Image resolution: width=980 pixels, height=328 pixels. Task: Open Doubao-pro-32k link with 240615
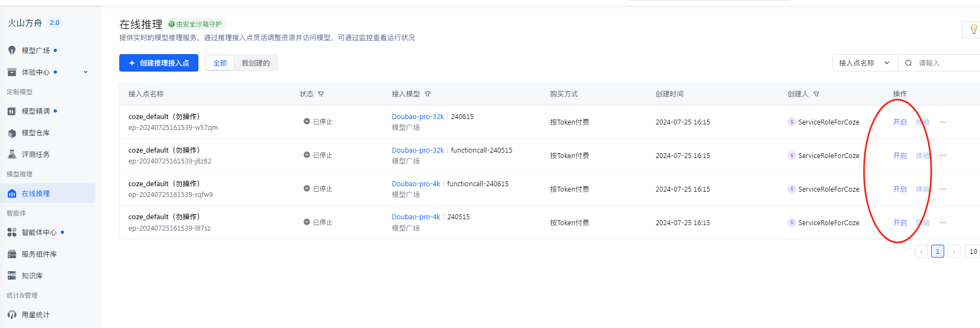pos(418,116)
